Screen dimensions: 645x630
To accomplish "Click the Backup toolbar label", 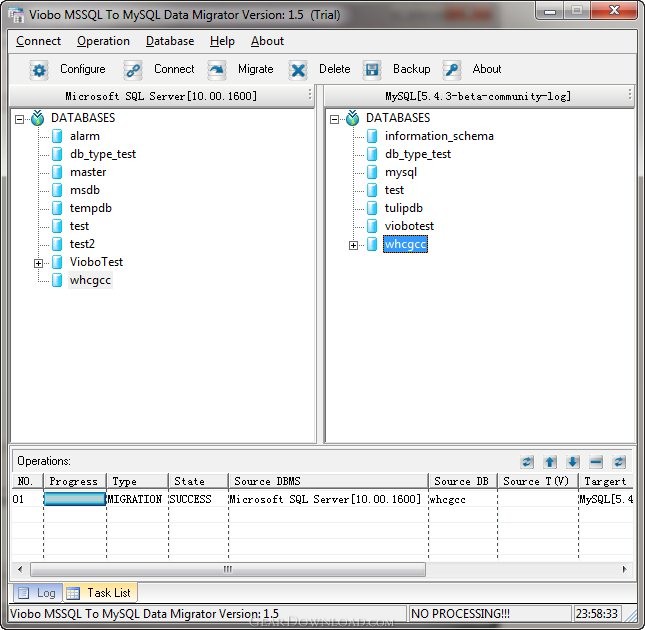I will 411,69.
